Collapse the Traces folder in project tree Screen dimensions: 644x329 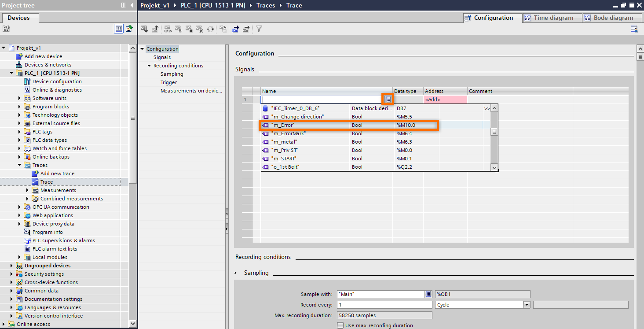point(19,165)
